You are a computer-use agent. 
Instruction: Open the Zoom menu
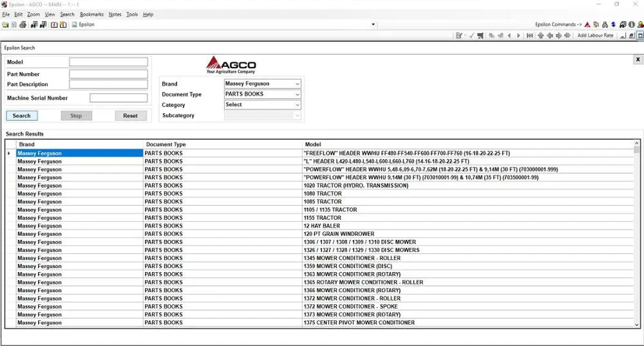point(33,14)
